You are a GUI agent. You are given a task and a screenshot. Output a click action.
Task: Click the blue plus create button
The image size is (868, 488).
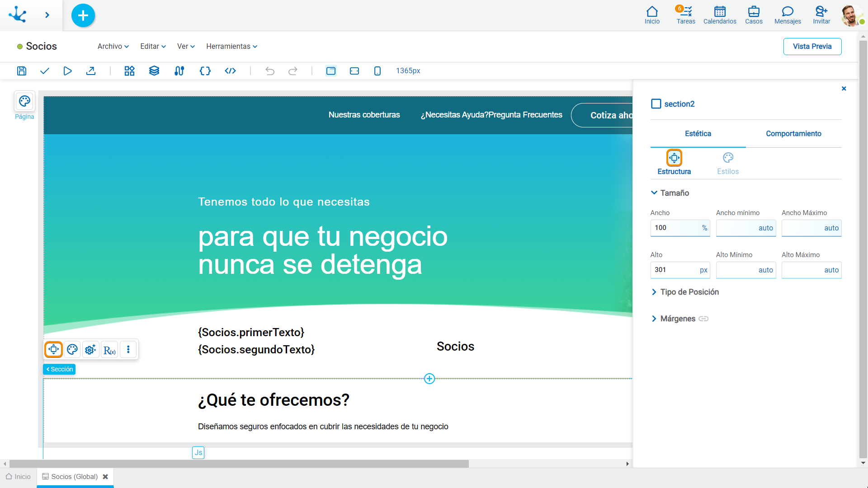83,15
